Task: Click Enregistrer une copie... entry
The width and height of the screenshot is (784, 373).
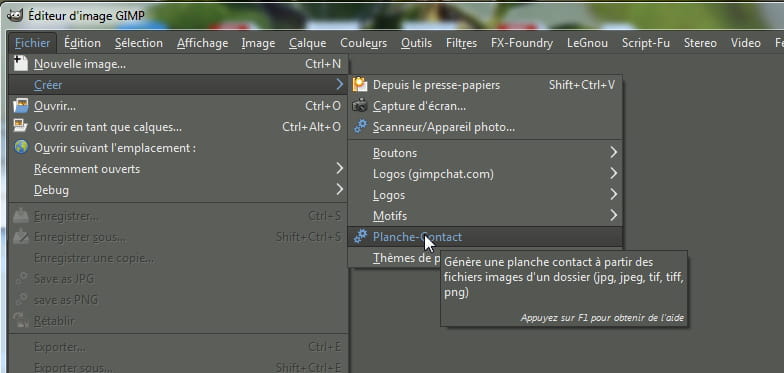Action: tap(178, 258)
